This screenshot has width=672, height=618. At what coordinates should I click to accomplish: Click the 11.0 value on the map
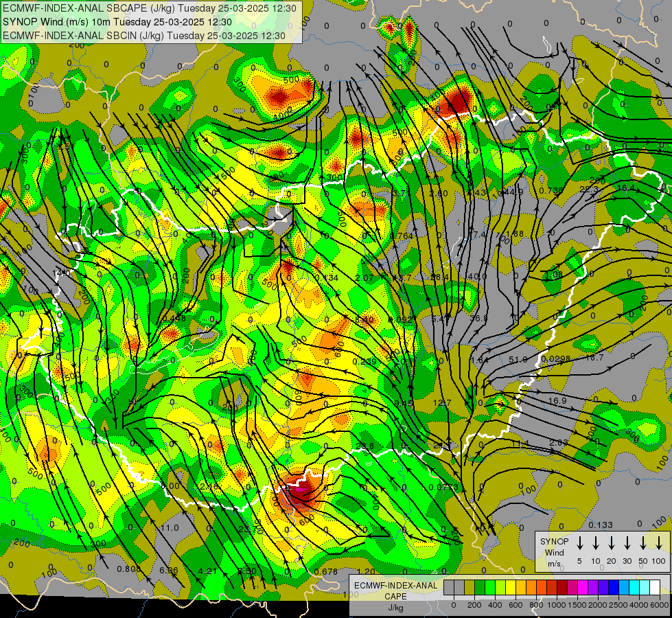coord(170,528)
